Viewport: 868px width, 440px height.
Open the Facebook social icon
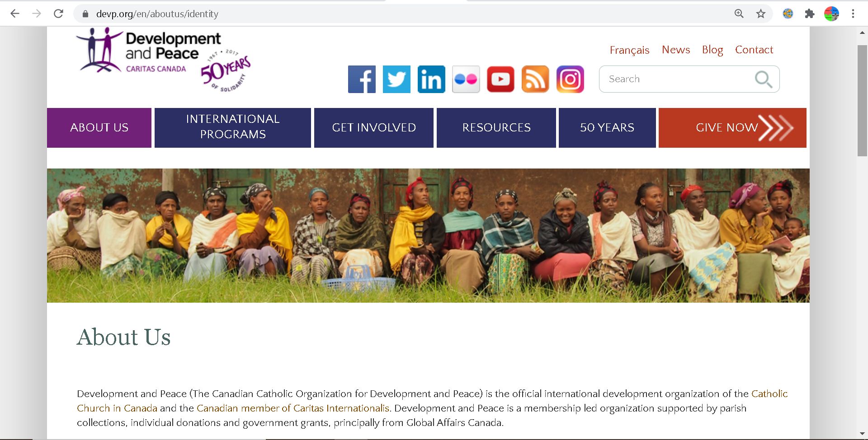(x=362, y=79)
